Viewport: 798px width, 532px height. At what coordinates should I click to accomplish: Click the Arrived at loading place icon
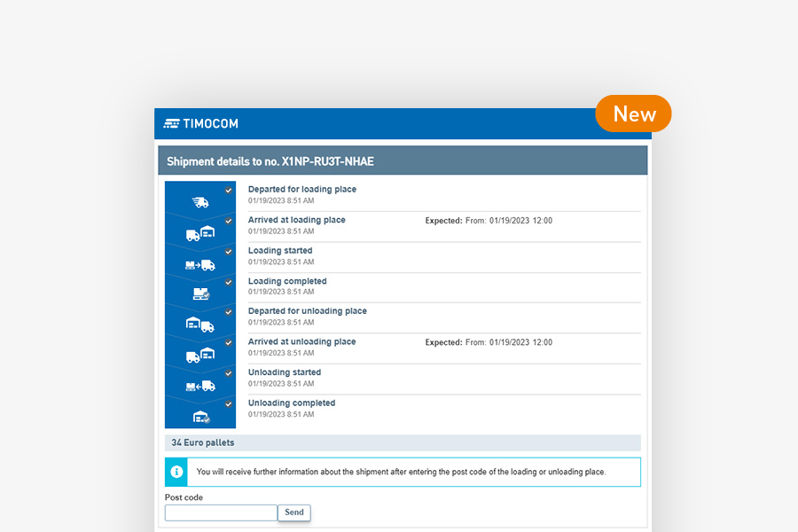200,233
